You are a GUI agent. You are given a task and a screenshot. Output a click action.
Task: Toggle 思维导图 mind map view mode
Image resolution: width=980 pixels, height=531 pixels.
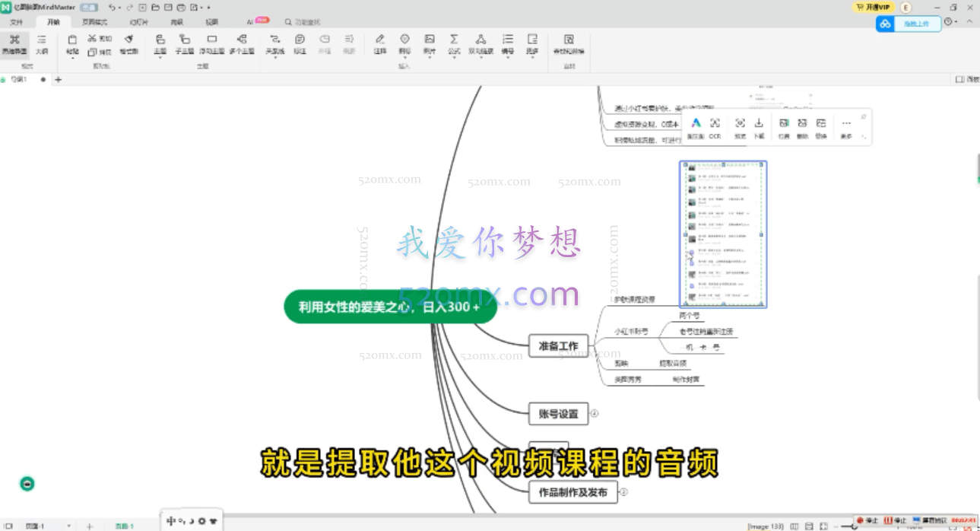click(15, 43)
